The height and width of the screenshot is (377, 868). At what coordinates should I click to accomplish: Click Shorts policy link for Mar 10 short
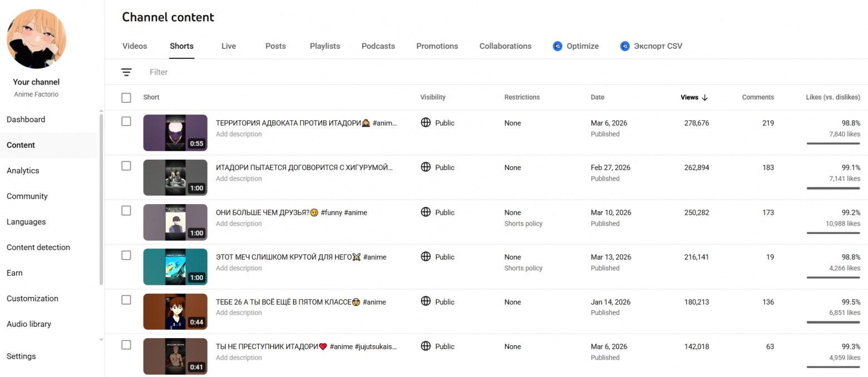[523, 224]
